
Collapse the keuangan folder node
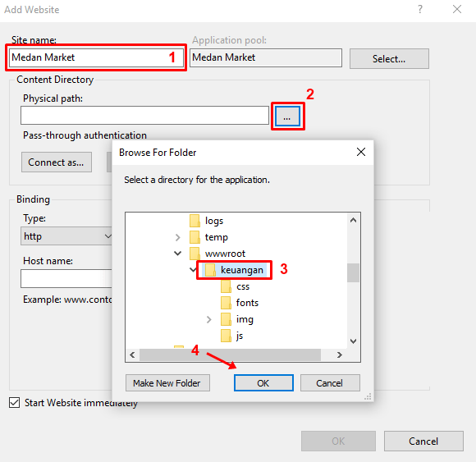pos(193,269)
